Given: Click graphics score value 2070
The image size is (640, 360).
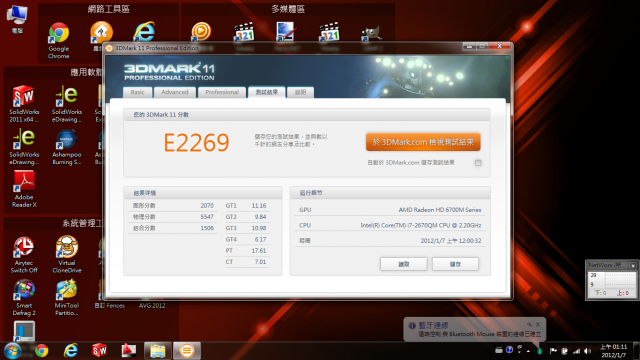Looking at the screenshot, I should click(207, 206).
